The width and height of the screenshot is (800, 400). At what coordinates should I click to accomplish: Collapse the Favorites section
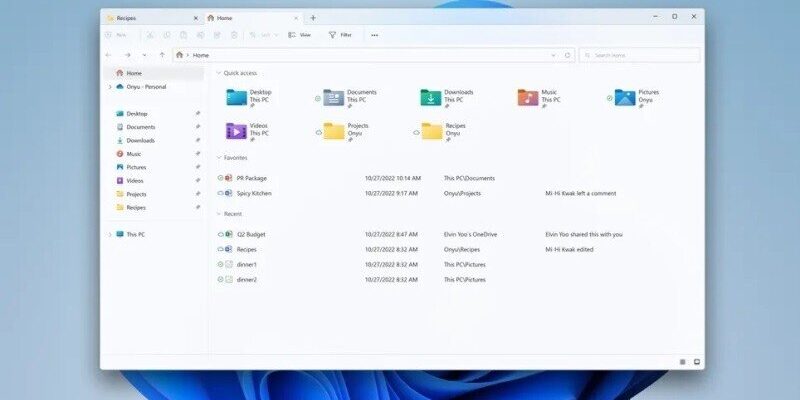(x=219, y=158)
